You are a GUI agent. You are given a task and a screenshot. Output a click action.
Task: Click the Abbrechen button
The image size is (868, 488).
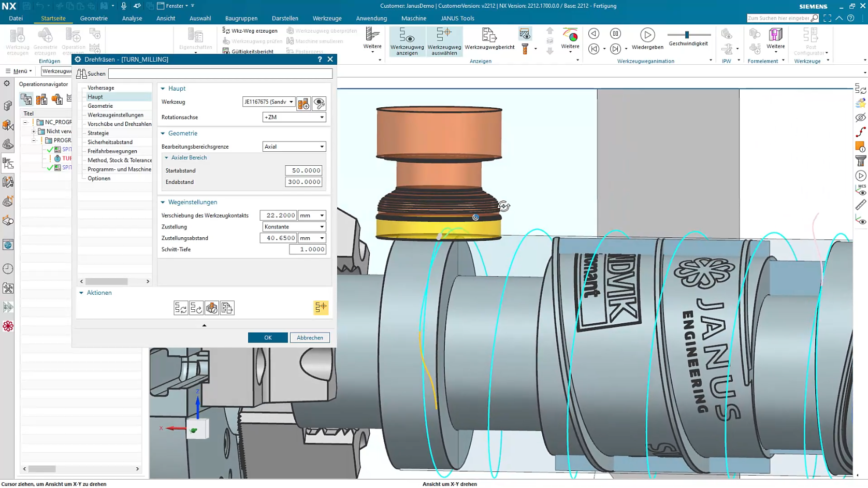pyautogui.click(x=310, y=338)
